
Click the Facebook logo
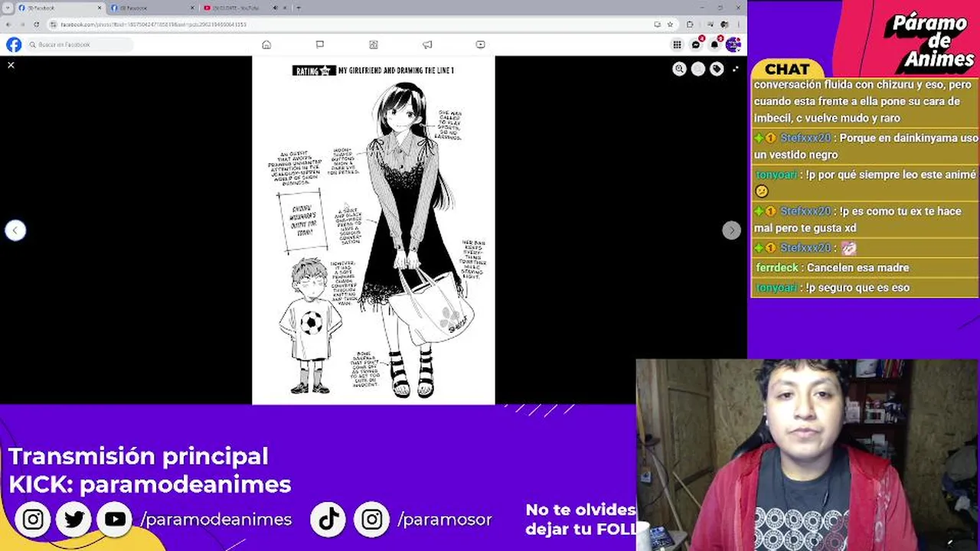(x=14, y=44)
